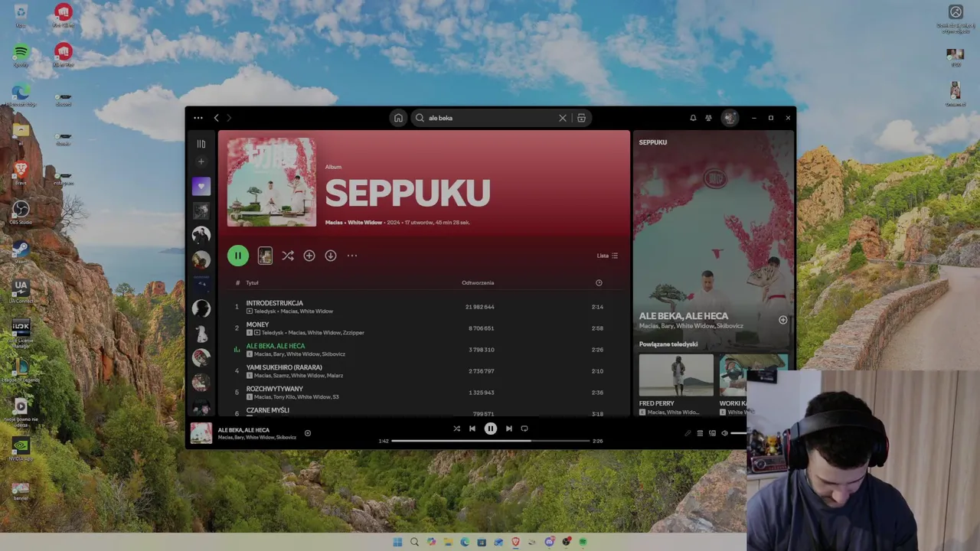980x551 pixels.
Task: Open taskbar search magnifier
Action: click(x=414, y=542)
